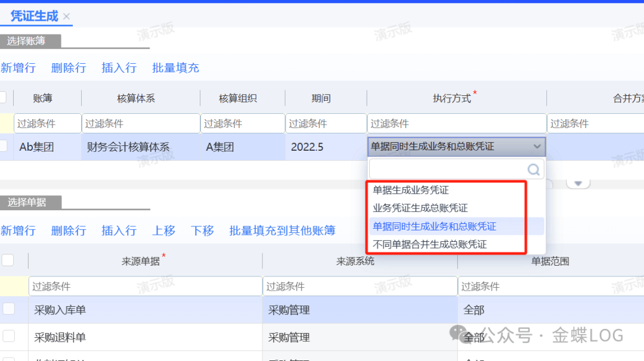
Task: Close the 凭证生成 tab
Action: click(66, 17)
